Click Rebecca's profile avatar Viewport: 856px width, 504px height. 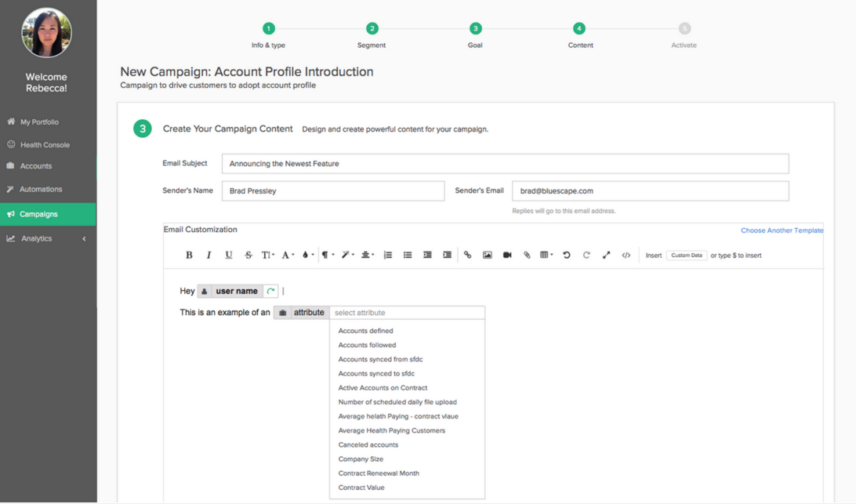[46, 32]
